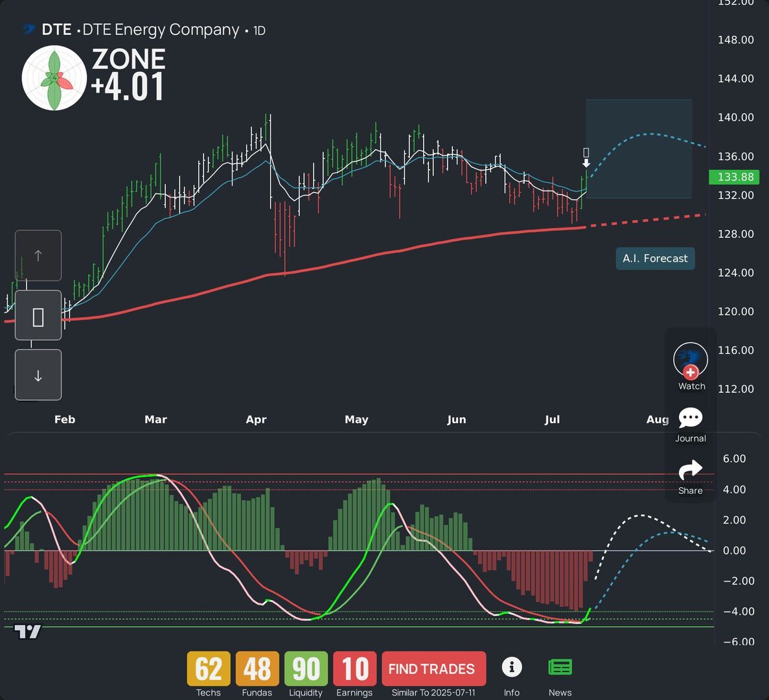Click the middle rectangle button between arrows
Viewport: 769px width, 700px height.
(x=38, y=316)
